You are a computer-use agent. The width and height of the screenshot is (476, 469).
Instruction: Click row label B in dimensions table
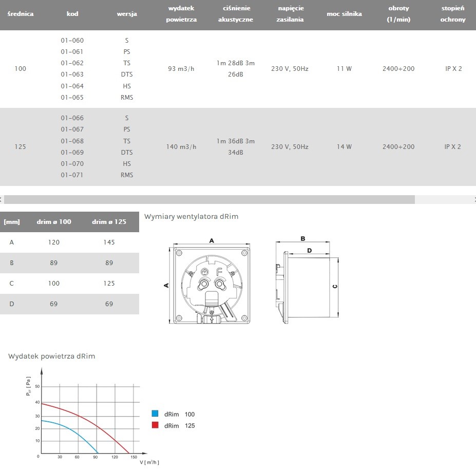click(x=11, y=262)
